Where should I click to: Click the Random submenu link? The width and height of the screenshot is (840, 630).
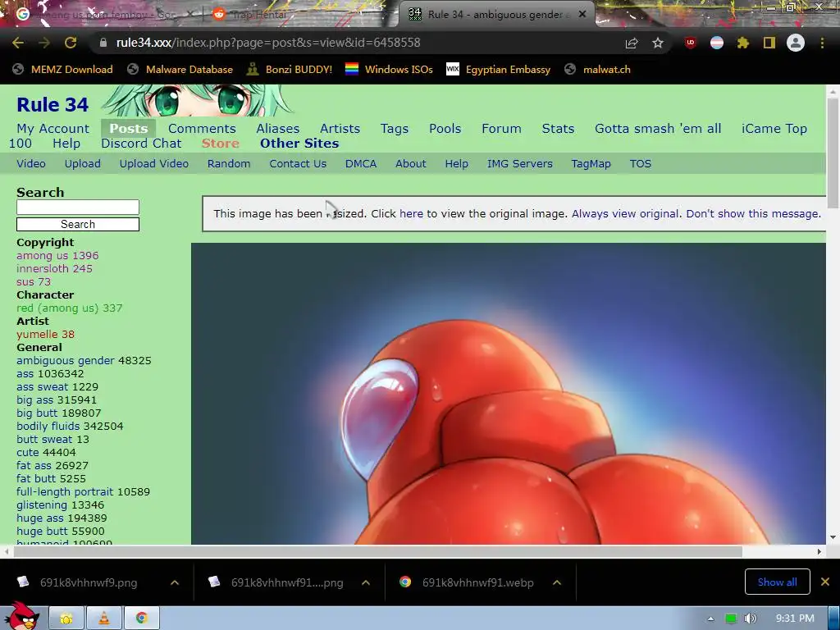[229, 164]
